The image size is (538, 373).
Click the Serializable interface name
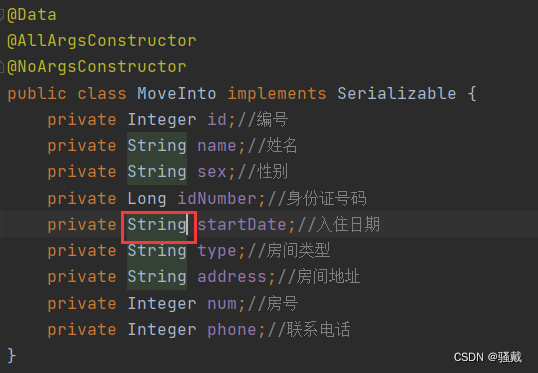[x=397, y=93]
